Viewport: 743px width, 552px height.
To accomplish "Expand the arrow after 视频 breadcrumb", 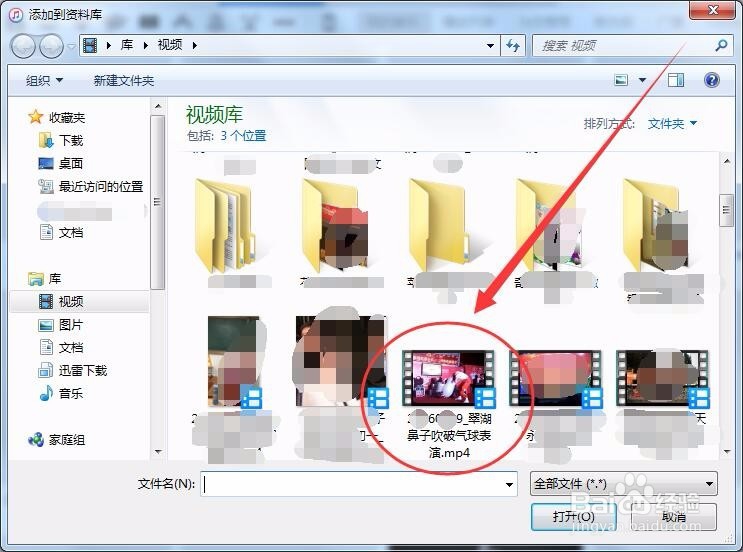I will (195, 45).
